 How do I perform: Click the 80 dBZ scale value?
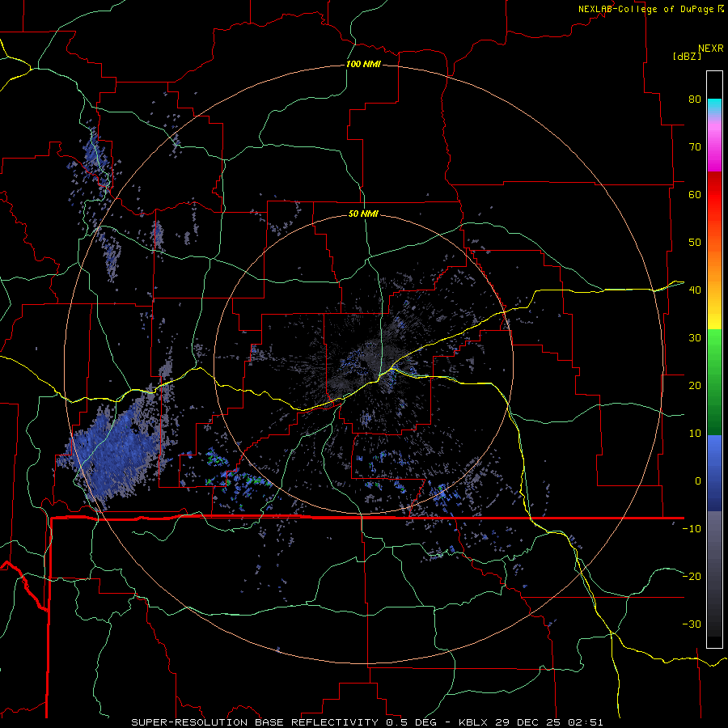[x=695, y=99]
